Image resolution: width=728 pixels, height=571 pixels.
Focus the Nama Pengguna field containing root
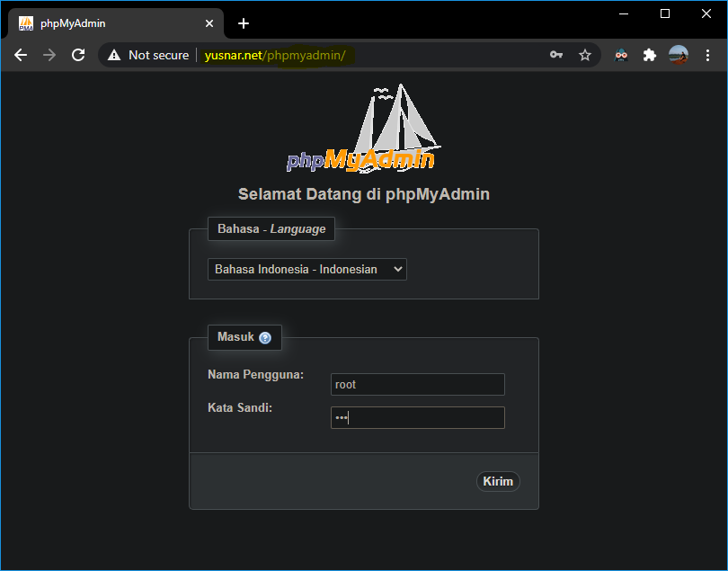(417, 384)
